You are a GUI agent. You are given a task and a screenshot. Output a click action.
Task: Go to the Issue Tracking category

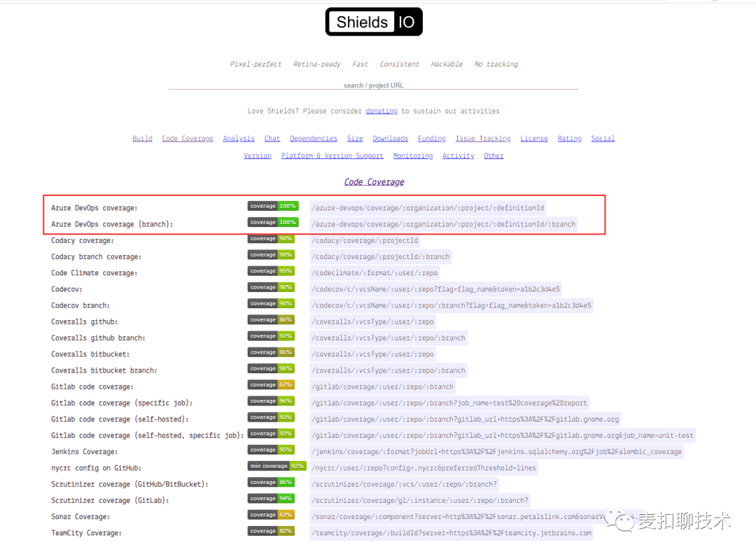(x=483, y=139)
